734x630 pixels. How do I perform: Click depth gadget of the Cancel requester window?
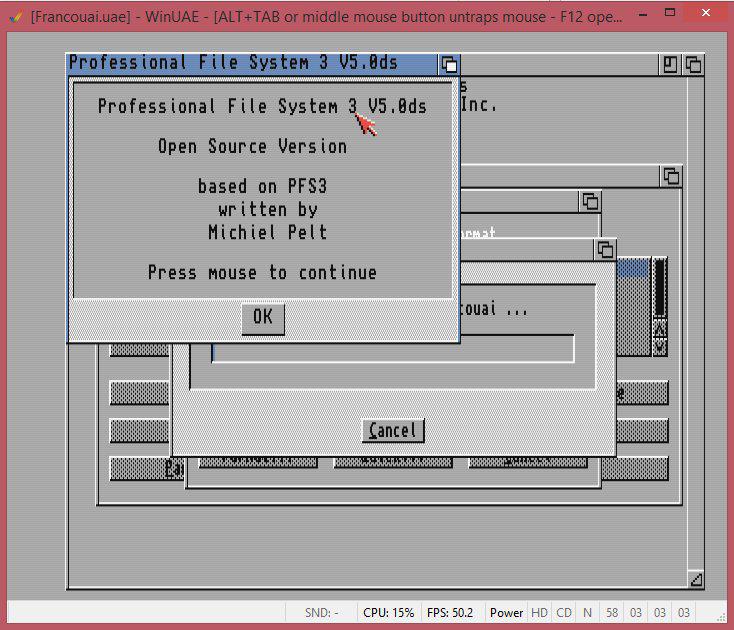pyautogui.click(x=605, y=249)
